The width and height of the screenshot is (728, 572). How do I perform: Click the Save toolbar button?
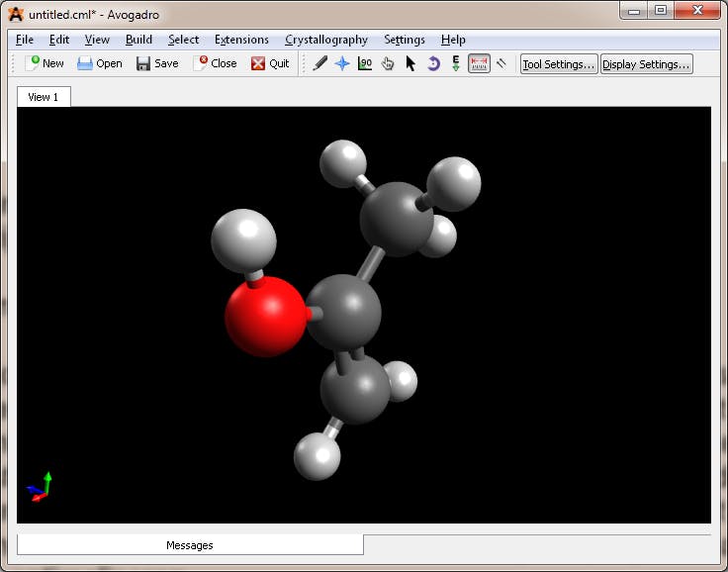[x=157, y=63]
